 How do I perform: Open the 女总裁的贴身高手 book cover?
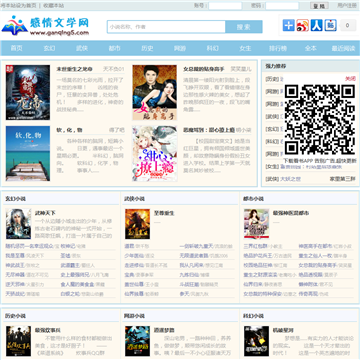[155, 92]
